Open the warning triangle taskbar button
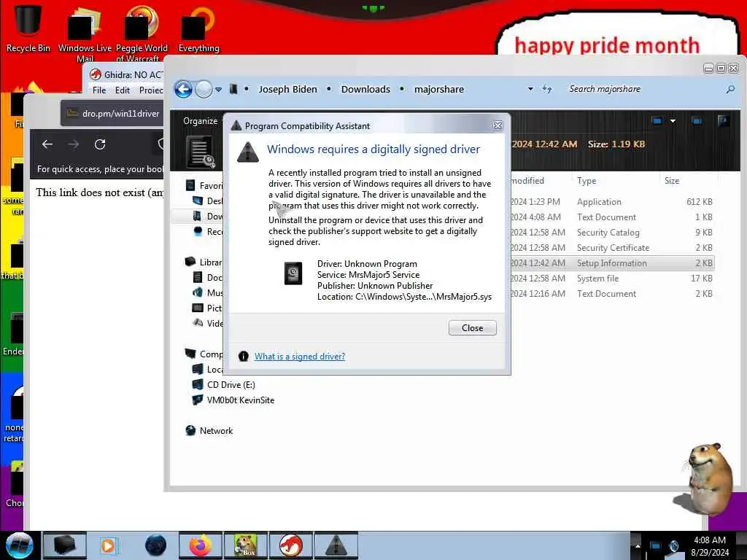 (336, 545)
